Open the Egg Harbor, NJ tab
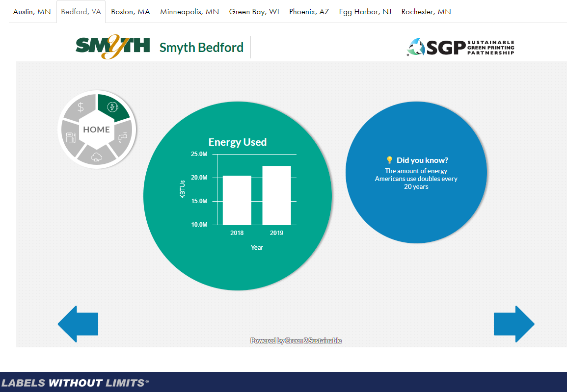Screen dimensions: 567x392 click(365, 12)
